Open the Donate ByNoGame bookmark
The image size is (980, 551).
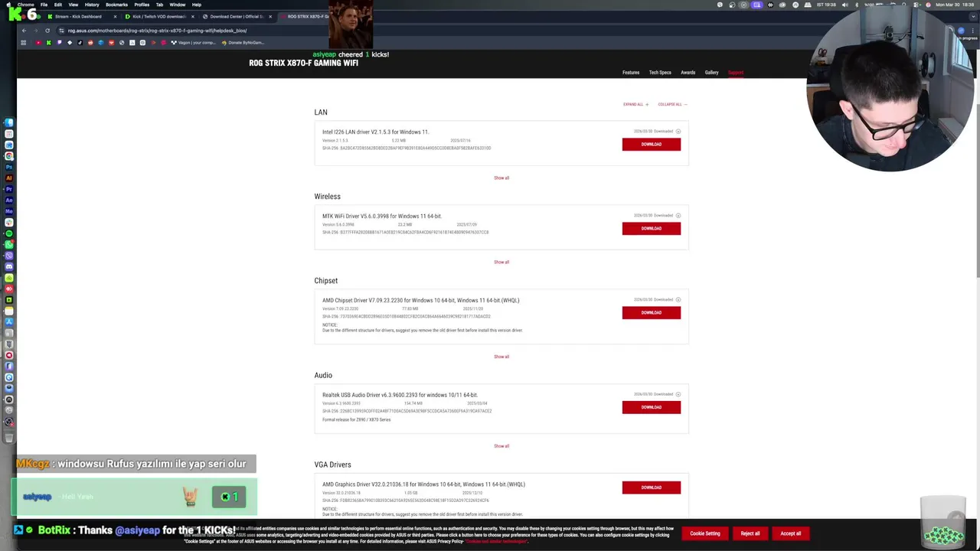tap(243, 43)
